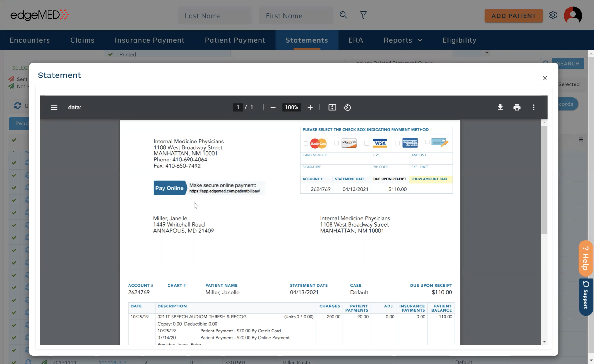Click the fit to page icon
Image resolution: width=594 pixels, height=364 pixels.
[332, 107]
